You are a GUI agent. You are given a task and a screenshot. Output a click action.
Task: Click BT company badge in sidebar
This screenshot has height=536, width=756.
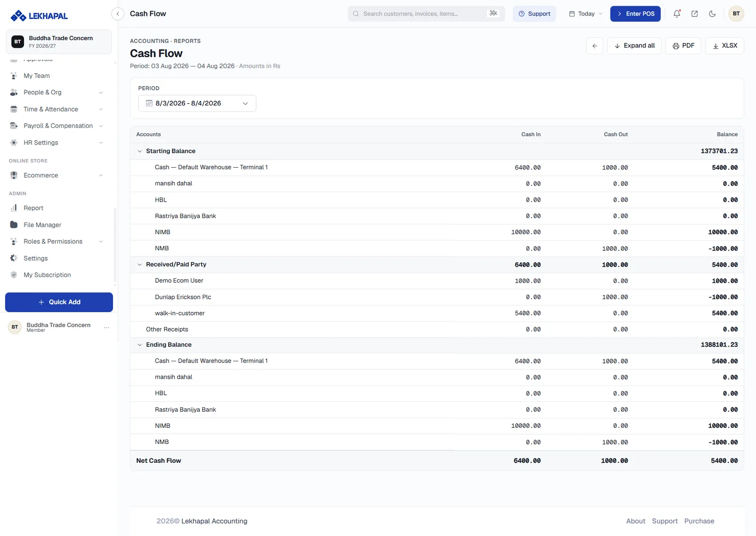17,42
